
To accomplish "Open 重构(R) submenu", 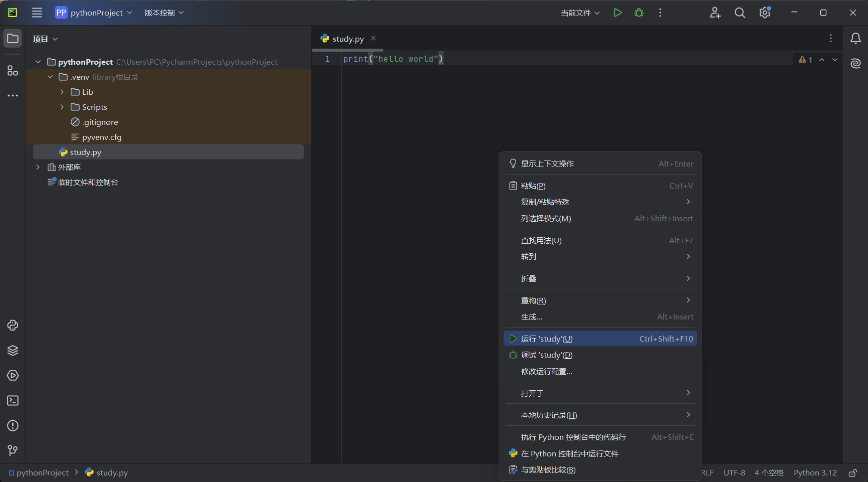I will pyautogui.click(x=600, y=300).
